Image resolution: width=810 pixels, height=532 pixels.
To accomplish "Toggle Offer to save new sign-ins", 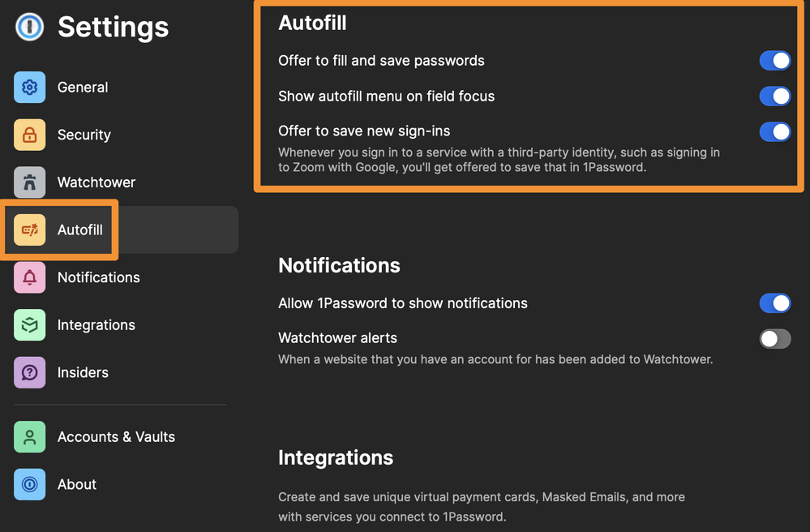I will [774, 131].
